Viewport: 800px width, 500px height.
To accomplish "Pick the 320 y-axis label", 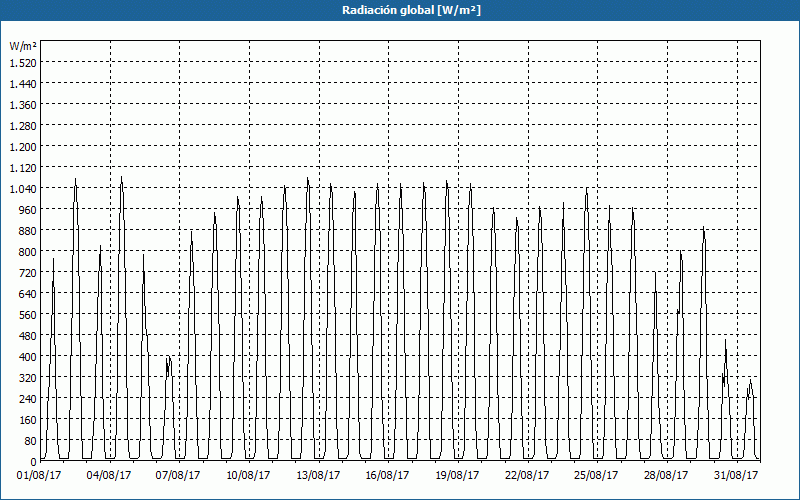I will point(28,378).
